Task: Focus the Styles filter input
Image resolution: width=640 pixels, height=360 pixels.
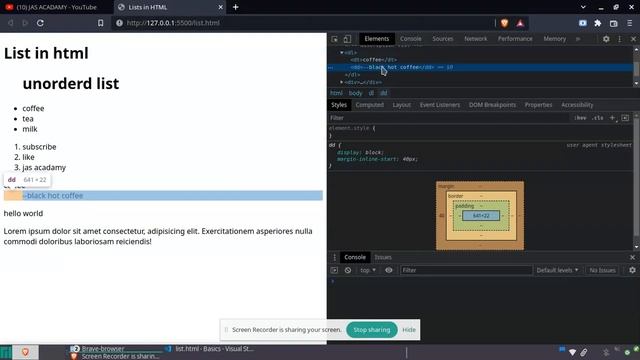Action: pyautogui.click(x=448, y=118)
